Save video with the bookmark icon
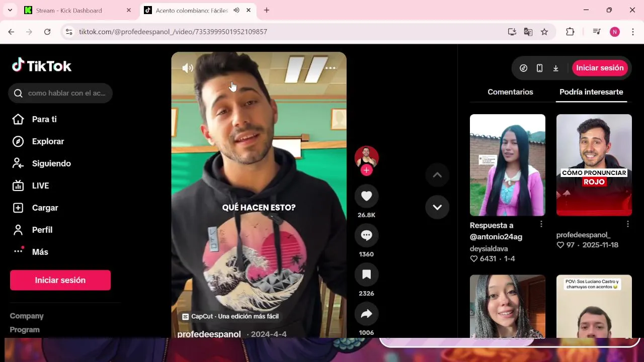This screenshot has height=362, width=644. pyautogui.click(x=366, y=275)
